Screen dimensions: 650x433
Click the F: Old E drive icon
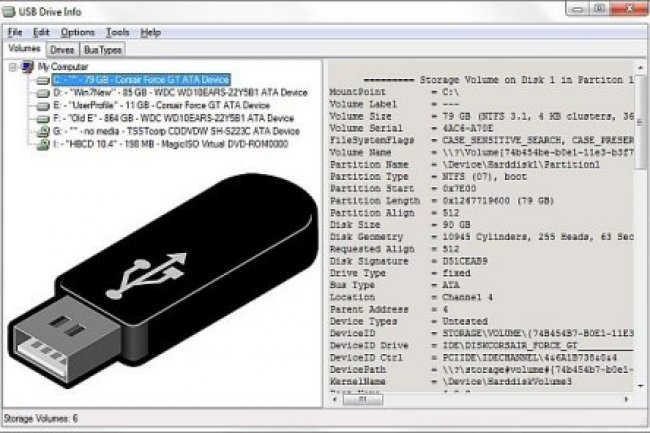43,119
